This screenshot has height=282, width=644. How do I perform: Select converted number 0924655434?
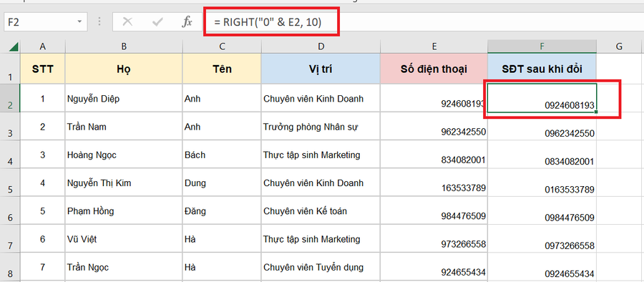[542, 267]
